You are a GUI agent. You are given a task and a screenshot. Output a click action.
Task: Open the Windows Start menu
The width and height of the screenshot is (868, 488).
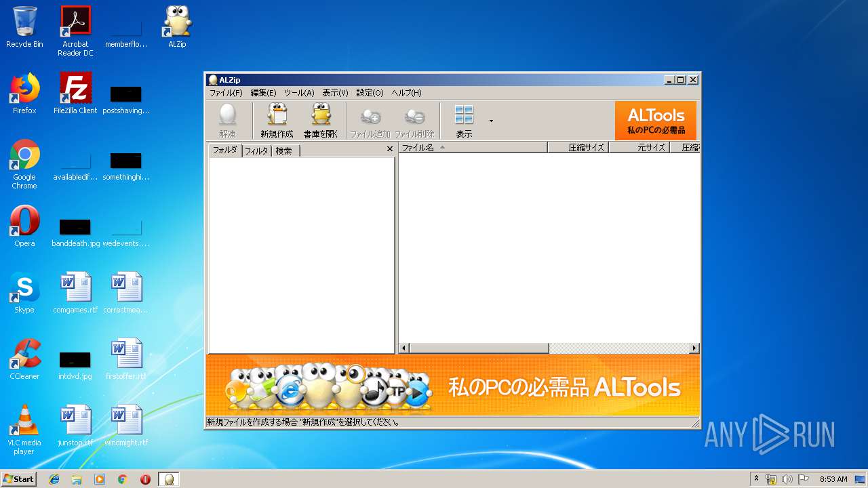(x=19, y=479)
